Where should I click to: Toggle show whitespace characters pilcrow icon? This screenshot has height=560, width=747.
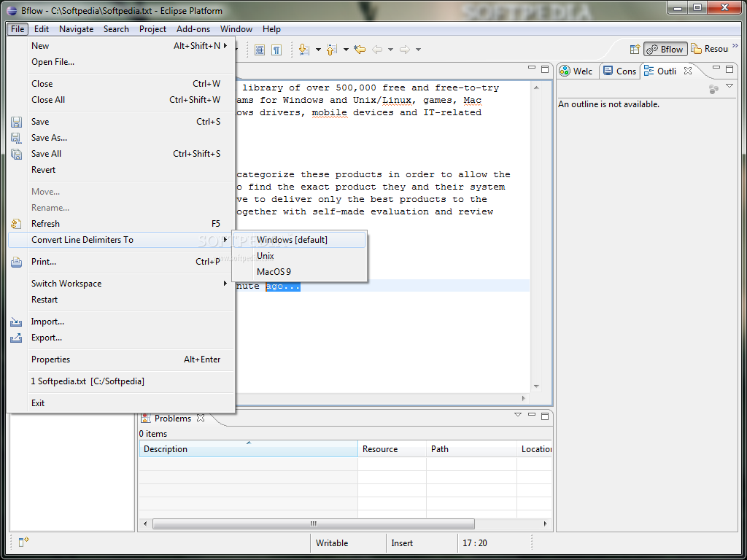[x=276, y=50]
